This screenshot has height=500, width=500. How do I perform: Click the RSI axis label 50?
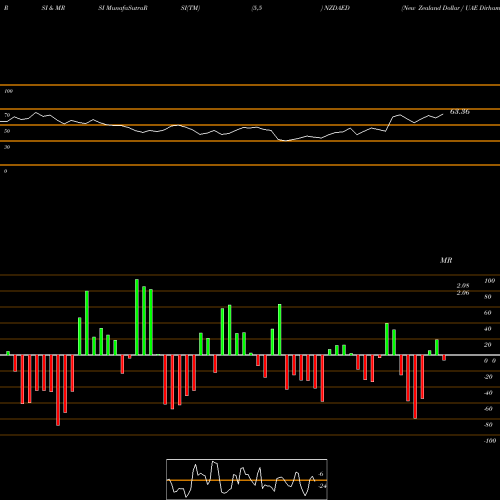(x=7, y=131)
